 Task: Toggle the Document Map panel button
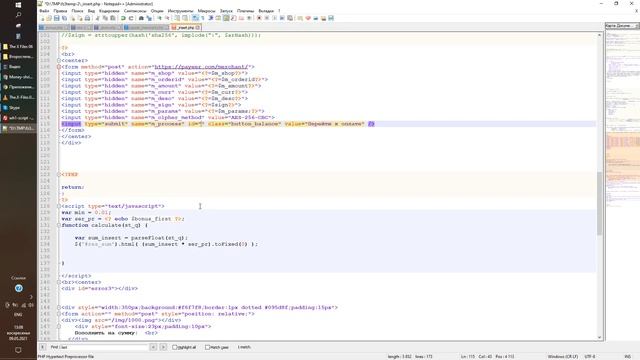226,18
